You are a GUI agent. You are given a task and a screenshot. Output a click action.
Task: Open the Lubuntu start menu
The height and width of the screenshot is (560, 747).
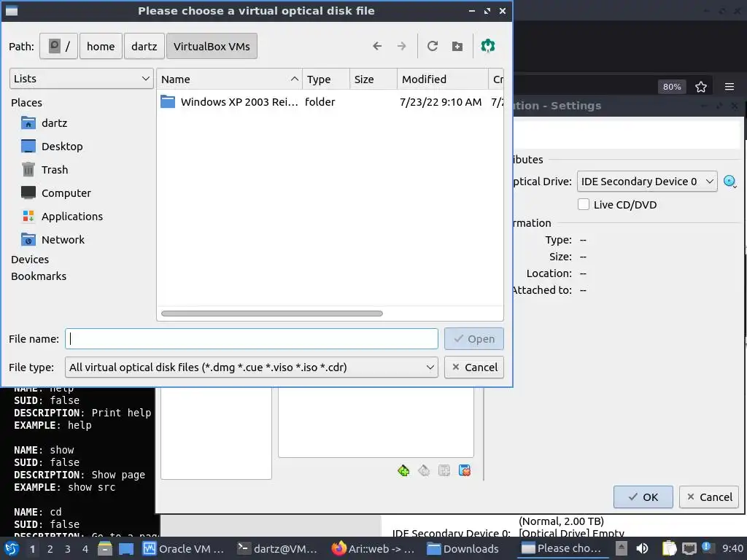click(x=12, y=548)
